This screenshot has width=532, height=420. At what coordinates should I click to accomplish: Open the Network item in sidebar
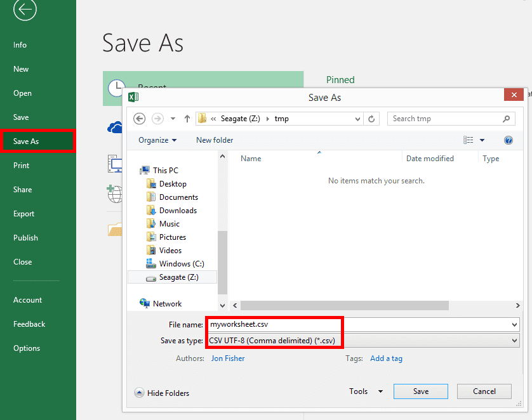[166, 303]
